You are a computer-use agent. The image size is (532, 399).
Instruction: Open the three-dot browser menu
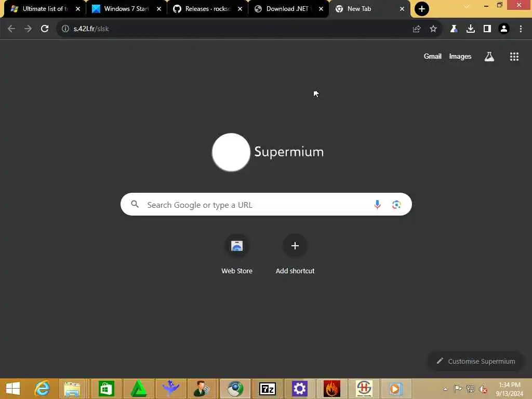click(521, 29)
